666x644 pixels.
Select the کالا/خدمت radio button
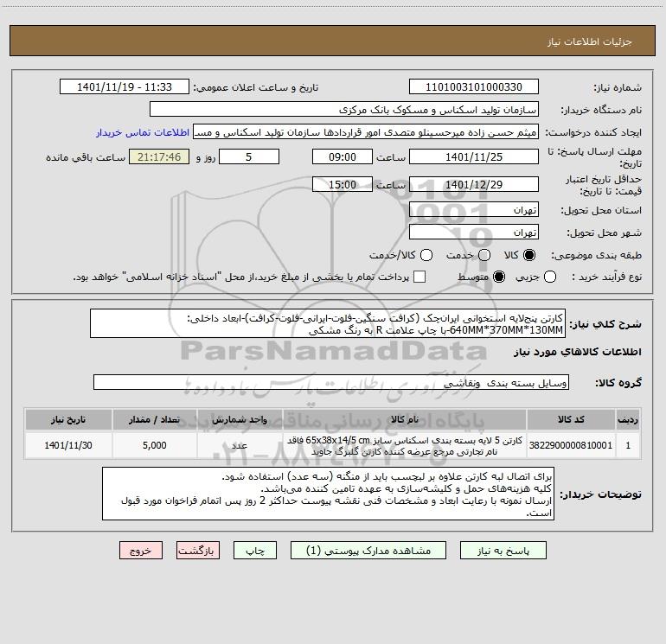coord(426,255)
